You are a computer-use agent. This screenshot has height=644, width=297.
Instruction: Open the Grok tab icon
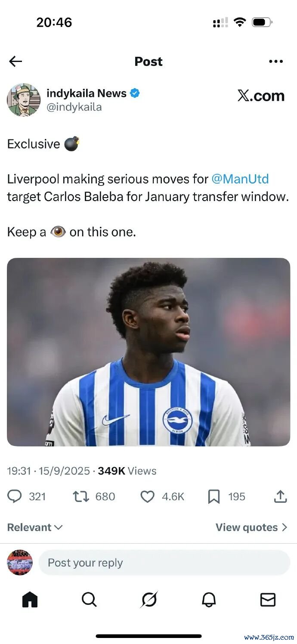149,599
